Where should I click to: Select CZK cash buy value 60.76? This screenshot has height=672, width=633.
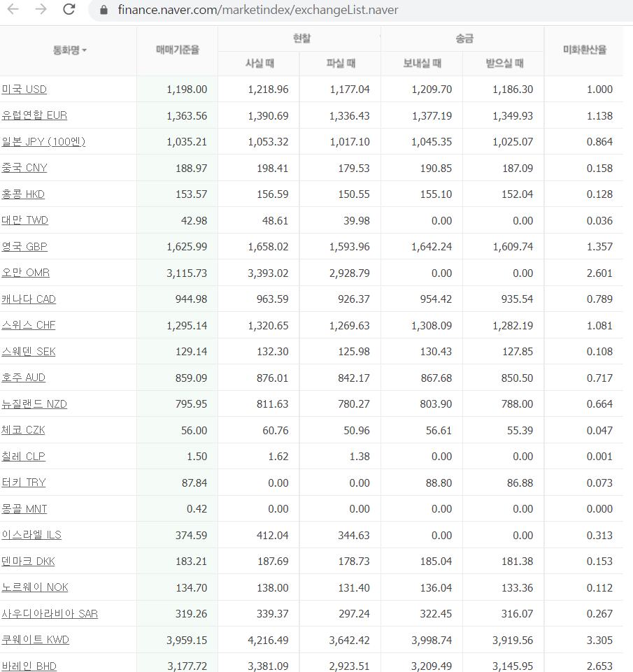(x=276, y=430)
